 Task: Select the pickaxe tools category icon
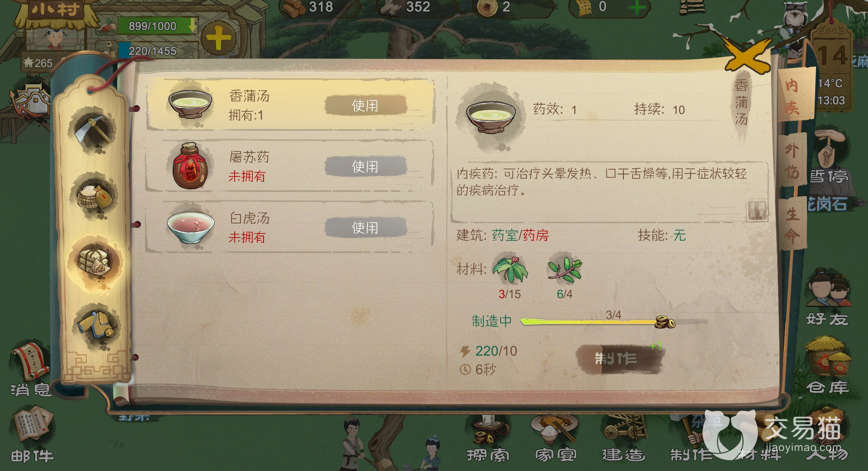coord(94,129)
